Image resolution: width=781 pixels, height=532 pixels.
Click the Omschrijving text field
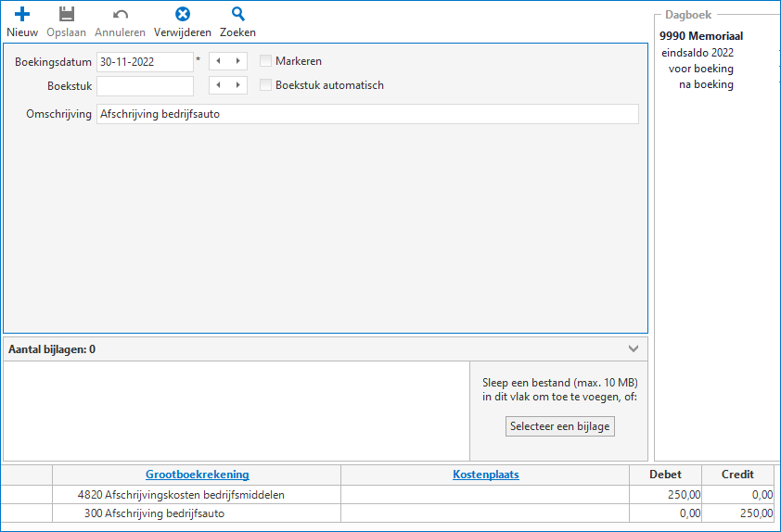tap(366, 114)
